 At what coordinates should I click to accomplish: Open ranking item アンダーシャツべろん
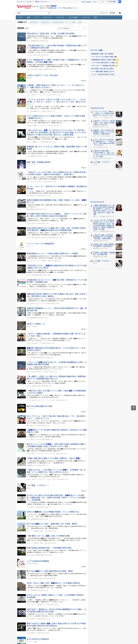[x=104, y=113]
